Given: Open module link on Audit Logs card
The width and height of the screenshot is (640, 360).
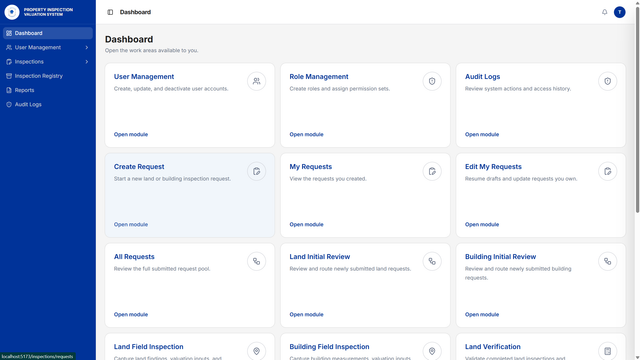Looking at the screenshot, I should tap(482, 134).
